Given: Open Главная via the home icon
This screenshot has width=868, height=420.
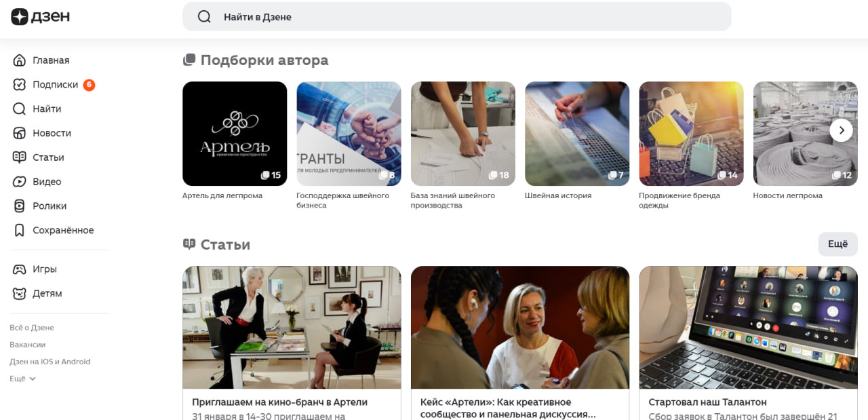Looking at the screenshot, I should [20, 60].
